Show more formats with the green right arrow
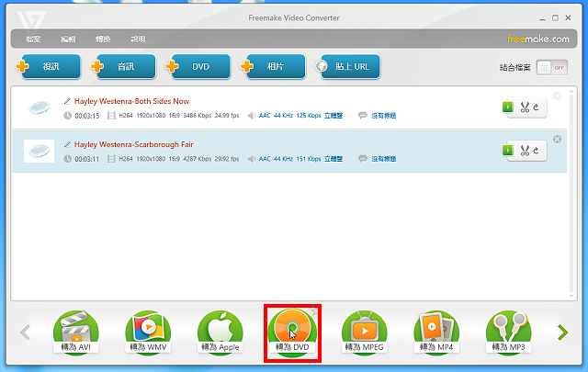Image resolution: width=588 pixels, height=372 pixels. point(562,333)
